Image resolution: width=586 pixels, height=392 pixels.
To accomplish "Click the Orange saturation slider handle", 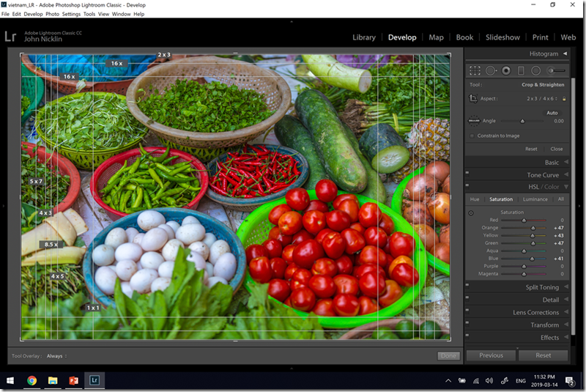I will tap(533, 228).
